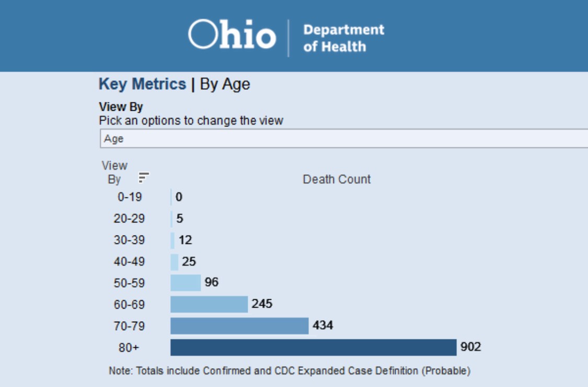This screenshot has height=387, width=588.
Task: Click the 434 value label
Action: tap(322, 325)
